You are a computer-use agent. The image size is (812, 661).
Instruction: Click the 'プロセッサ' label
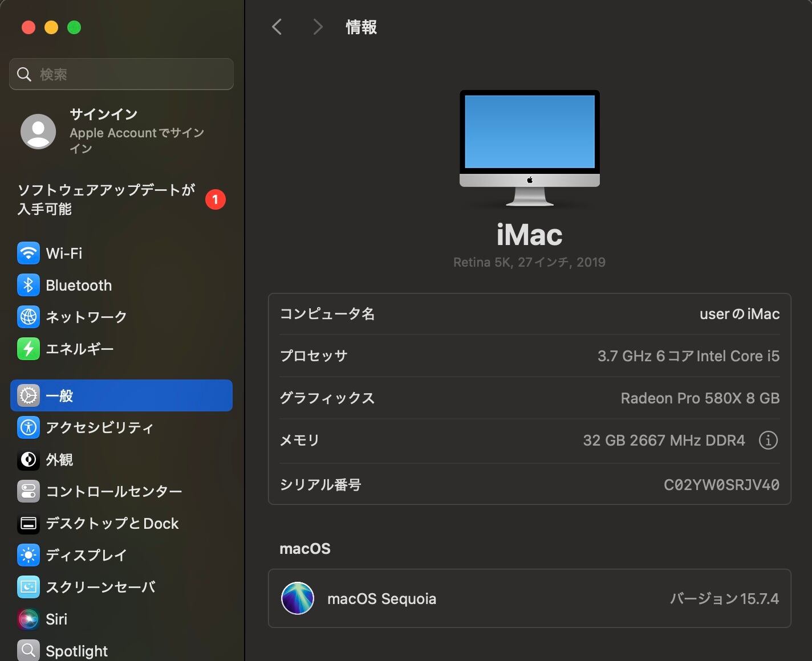[314, 356]
